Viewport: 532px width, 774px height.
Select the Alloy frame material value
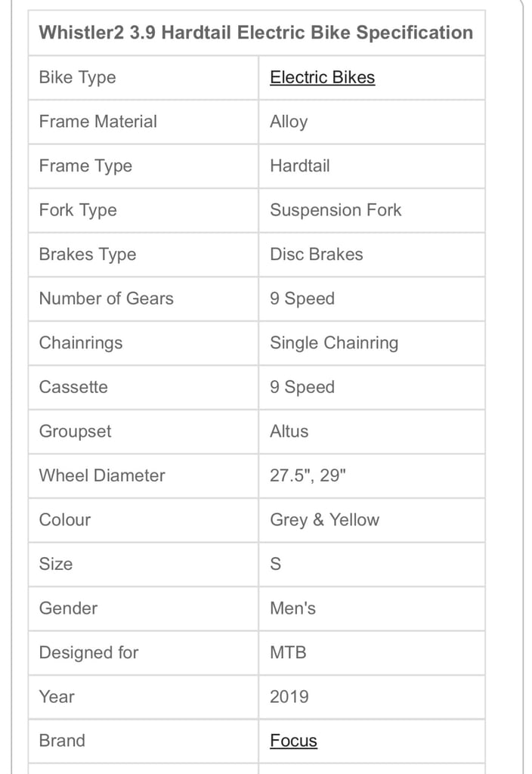[x=289, y=122]
